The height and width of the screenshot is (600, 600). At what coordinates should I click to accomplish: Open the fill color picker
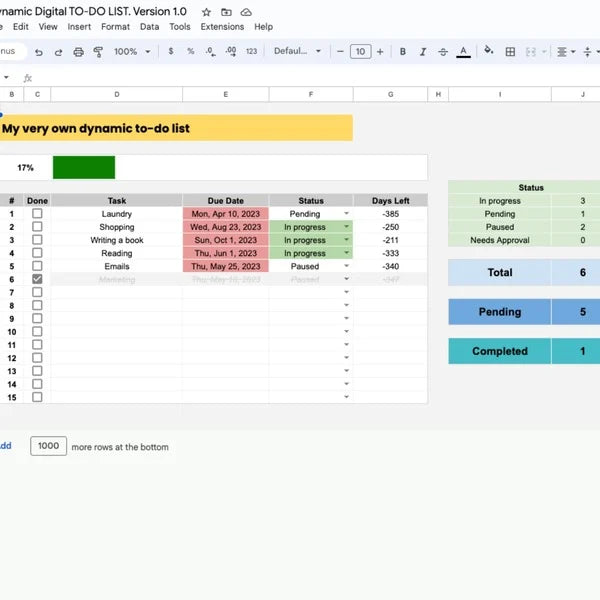tap(488, 51)
